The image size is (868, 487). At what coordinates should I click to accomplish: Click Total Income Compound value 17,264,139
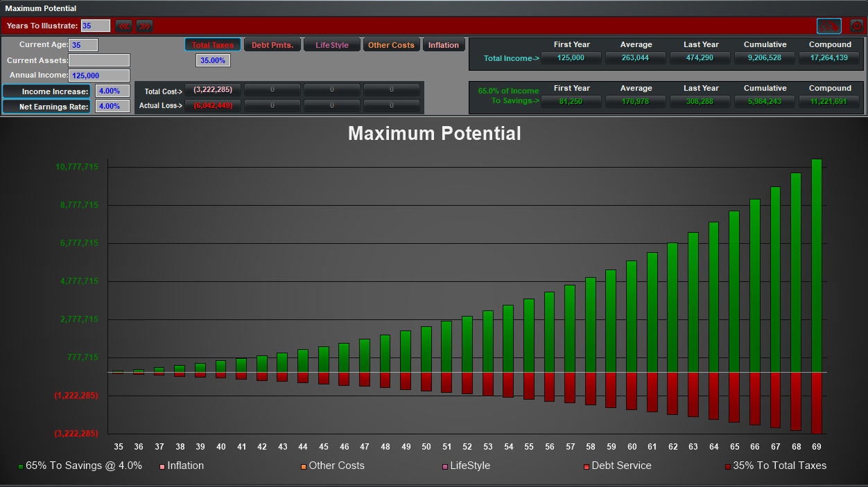[x=829, y=58]
